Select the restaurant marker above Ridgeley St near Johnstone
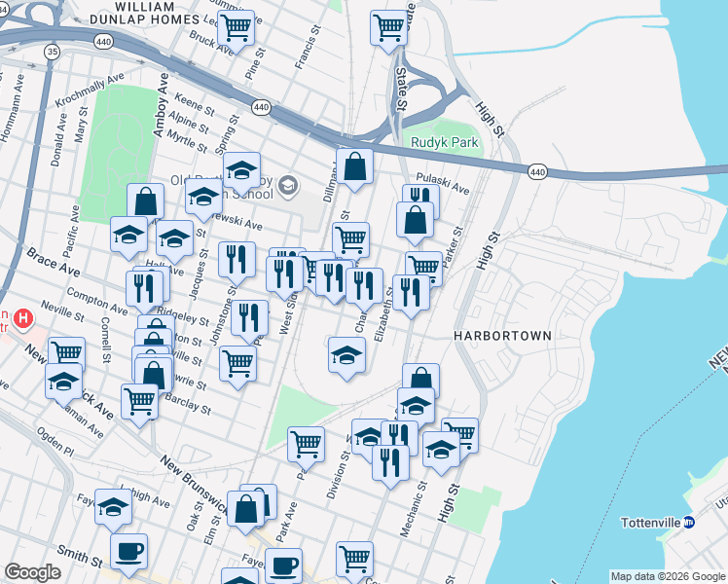The height and width of the screenshot is (584, 728). [x=250, y=322]
